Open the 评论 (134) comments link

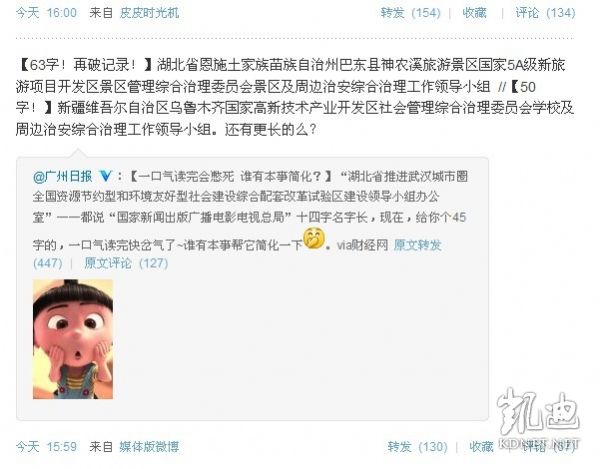click(545, 13)
